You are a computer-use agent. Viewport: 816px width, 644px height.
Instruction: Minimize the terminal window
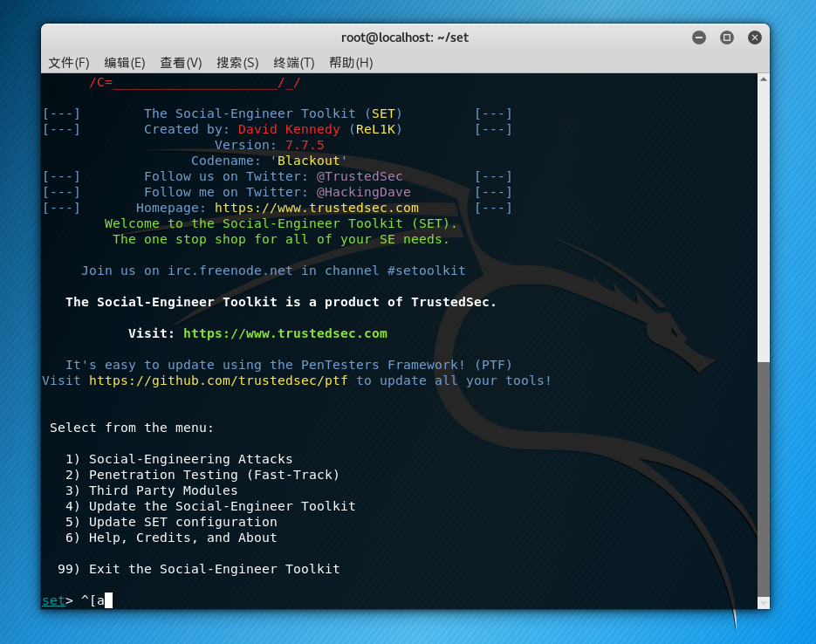(699, 38)
